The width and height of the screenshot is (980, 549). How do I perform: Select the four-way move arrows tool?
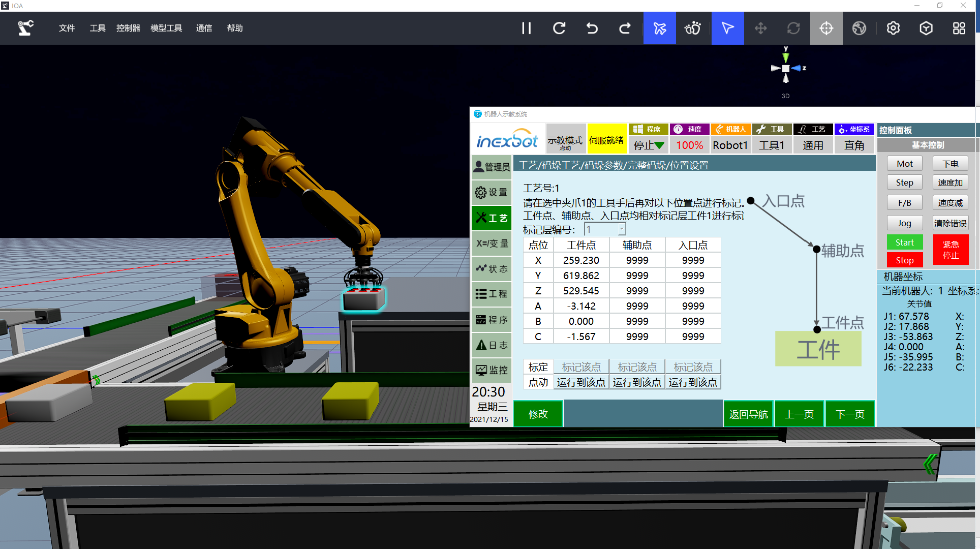coord(760,28)
